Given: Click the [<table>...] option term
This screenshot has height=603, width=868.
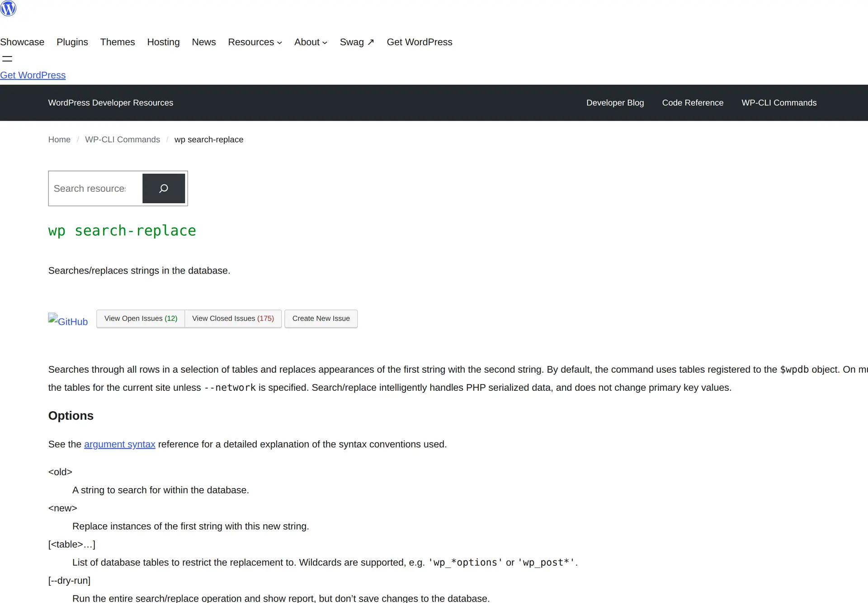Looking at the screenshot, I should tap(72, 544).
